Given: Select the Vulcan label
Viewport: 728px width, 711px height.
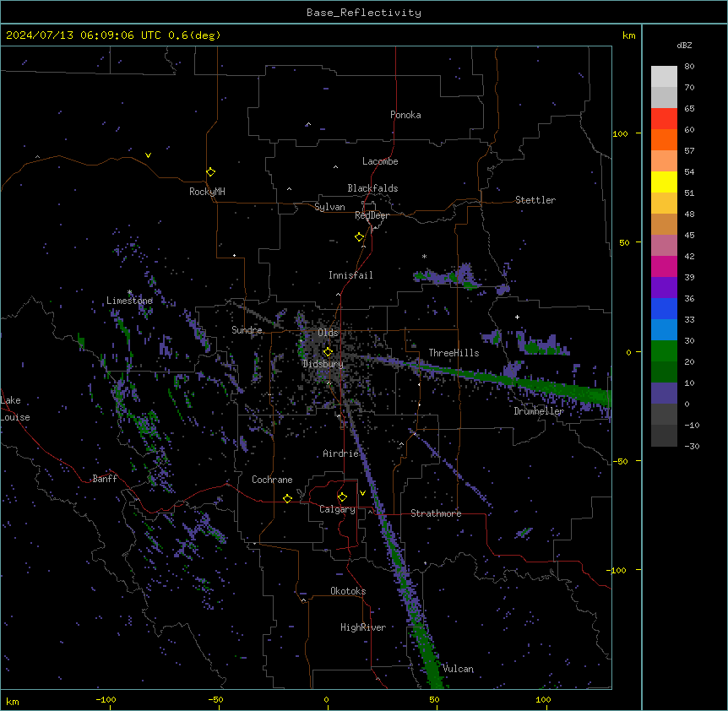Looking at the screenshot, I should (x=458, y=669).
